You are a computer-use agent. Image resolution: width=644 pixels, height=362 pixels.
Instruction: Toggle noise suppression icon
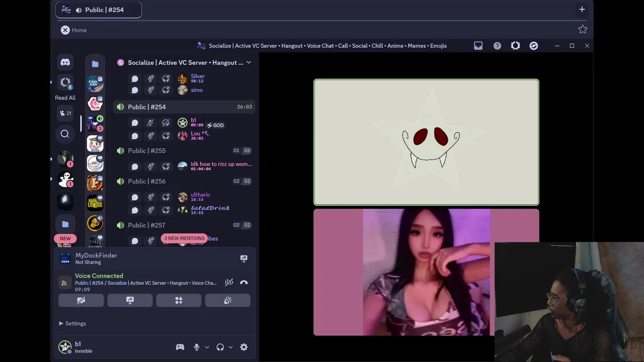[229, 283]
